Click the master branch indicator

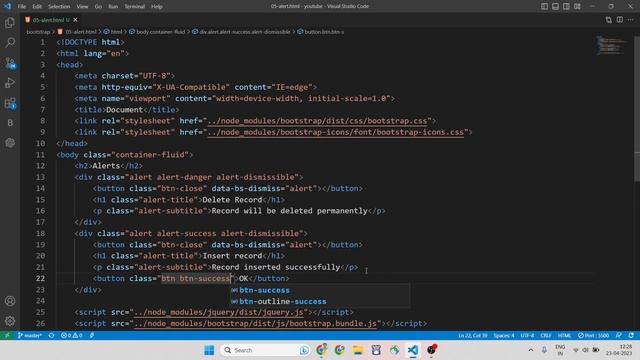point(30,336)
